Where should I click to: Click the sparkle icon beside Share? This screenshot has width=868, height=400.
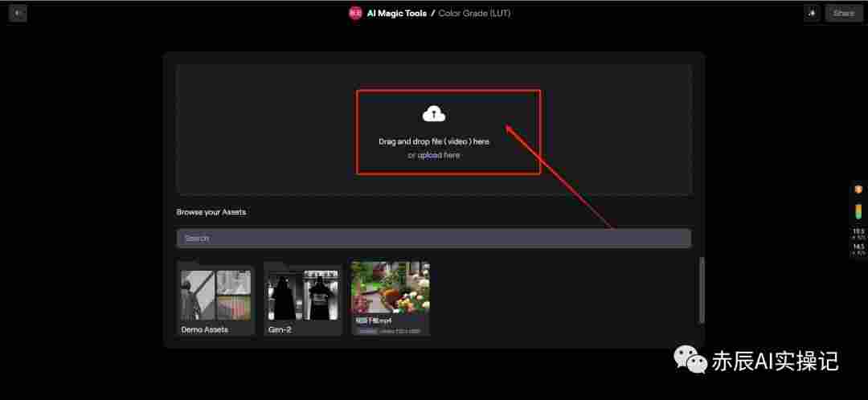tap(812, 14)
